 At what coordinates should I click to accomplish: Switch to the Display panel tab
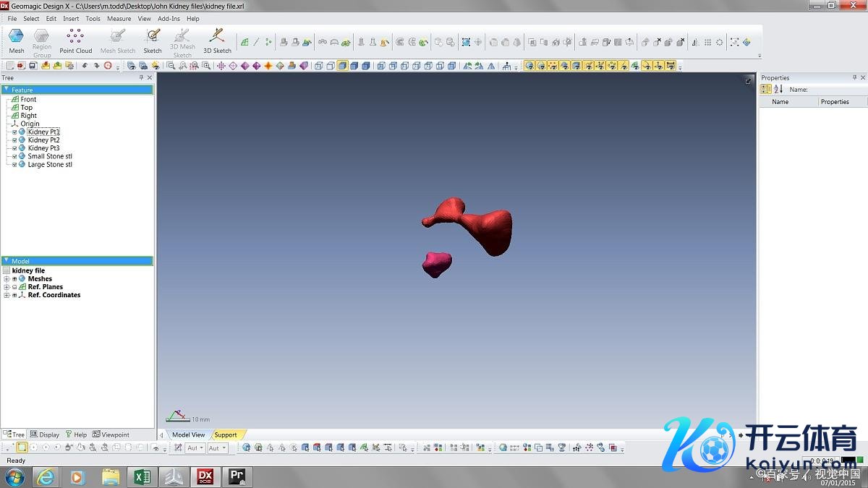point(45,435)
